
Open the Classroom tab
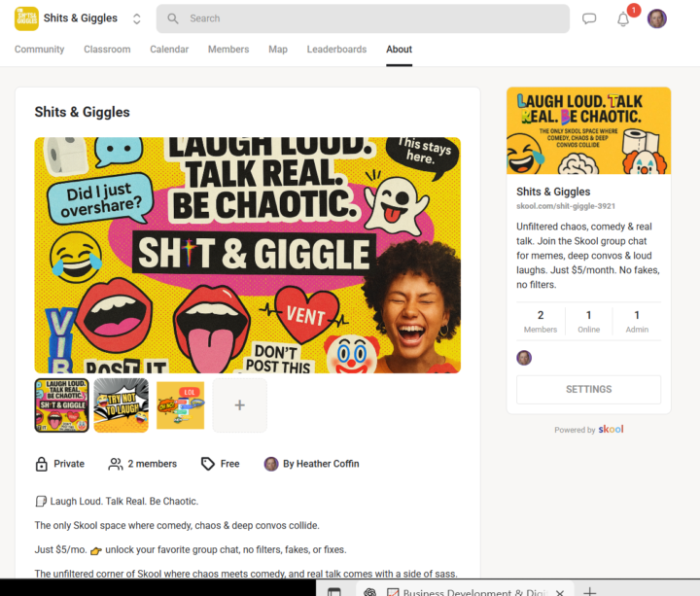pyautogui.click(x=107, y=50)
